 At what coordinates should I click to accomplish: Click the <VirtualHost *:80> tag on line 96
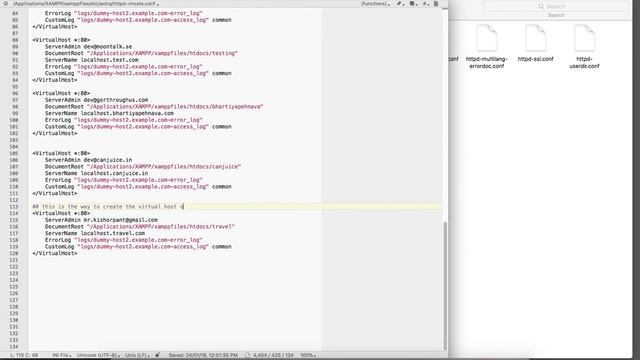pyautogui.click(x=61, y=93)
